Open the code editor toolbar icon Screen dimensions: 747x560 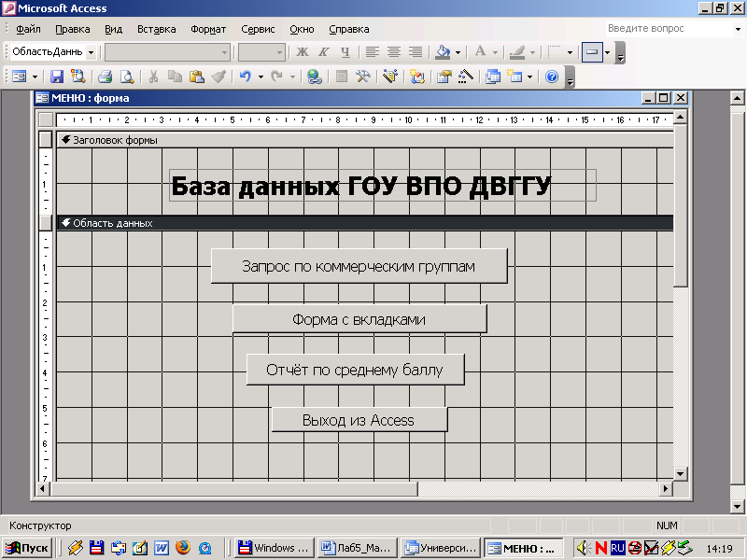pos(416,77)
